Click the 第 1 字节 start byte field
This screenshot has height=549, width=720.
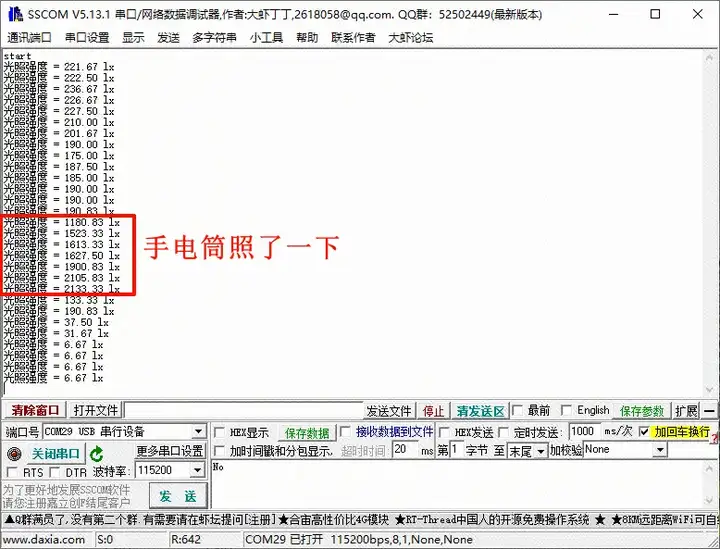(x=456, y=449)
